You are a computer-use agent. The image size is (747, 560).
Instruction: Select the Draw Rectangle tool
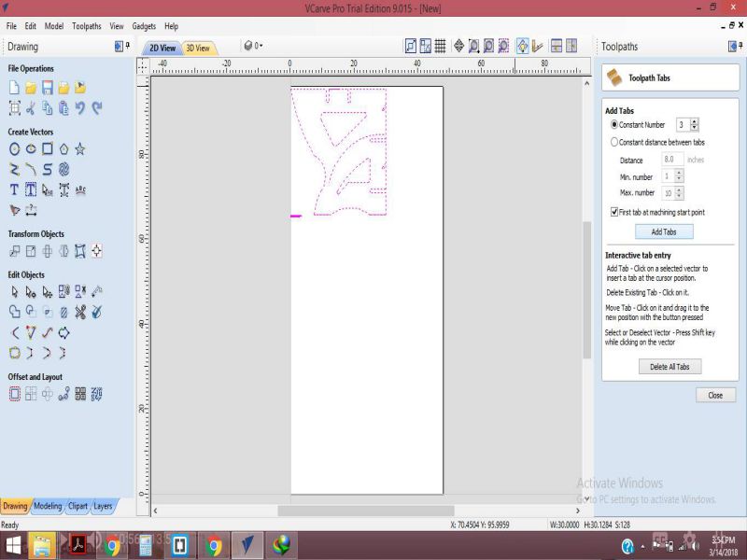48,149
